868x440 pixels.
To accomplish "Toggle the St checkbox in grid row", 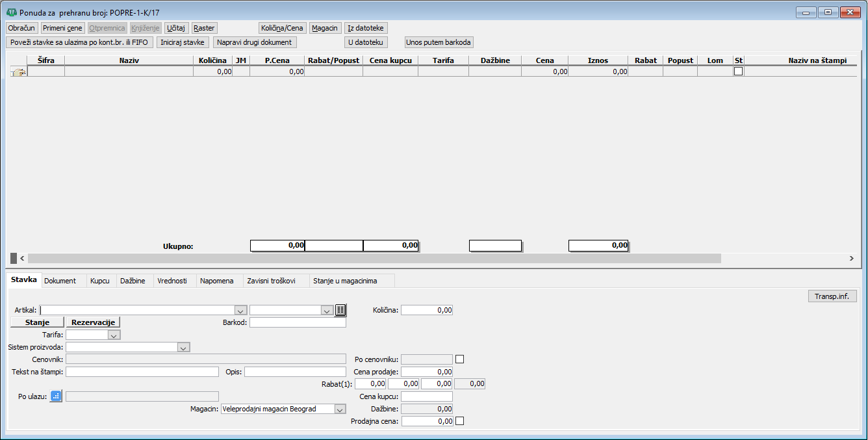I will click(738, 71).
